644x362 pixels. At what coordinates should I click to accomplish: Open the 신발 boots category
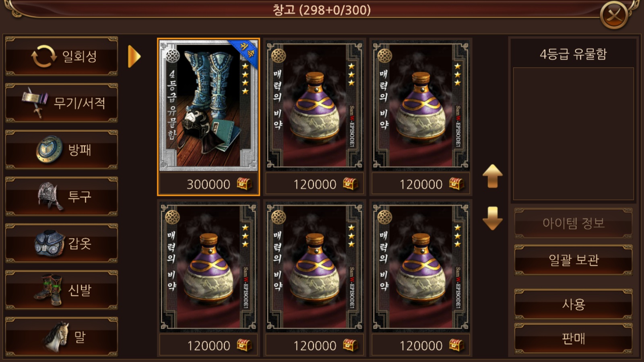[62, 290]
